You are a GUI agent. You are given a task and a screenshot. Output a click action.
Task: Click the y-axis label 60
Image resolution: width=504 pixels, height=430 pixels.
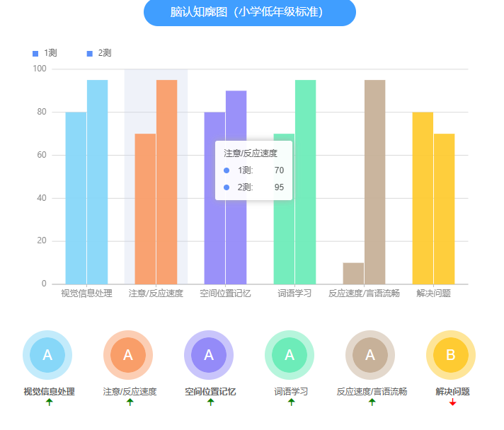[x=42, y=155]
